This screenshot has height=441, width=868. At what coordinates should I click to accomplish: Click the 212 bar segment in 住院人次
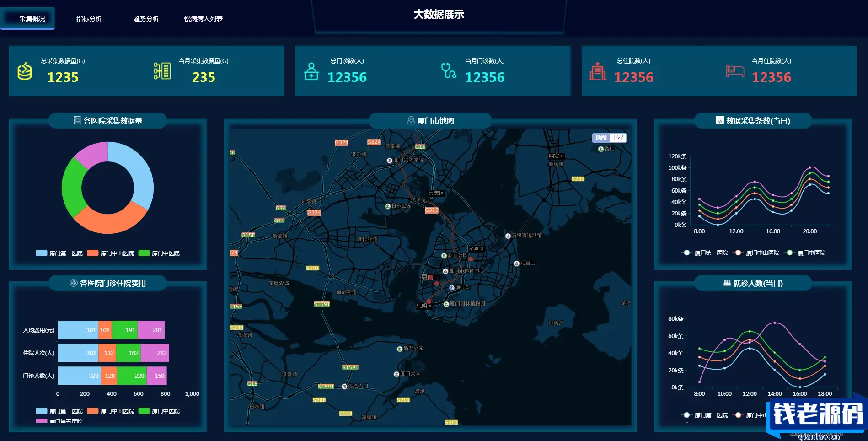(155, 353)
